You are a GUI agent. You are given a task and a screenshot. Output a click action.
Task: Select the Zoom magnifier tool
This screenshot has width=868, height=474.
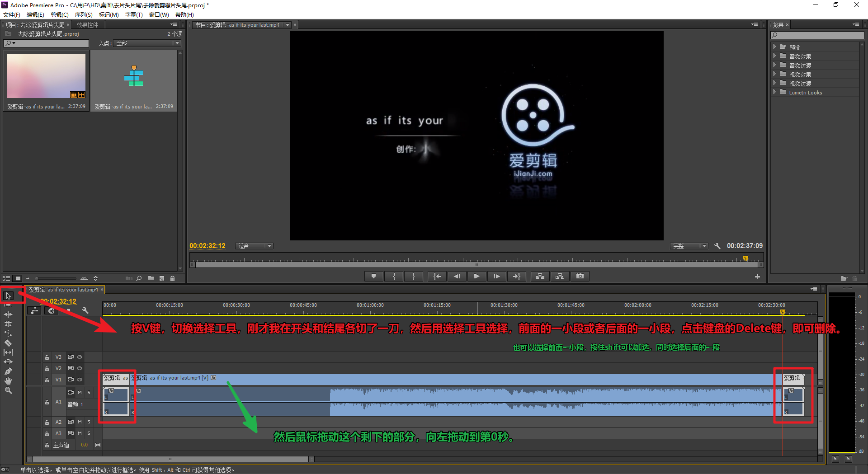8,390
